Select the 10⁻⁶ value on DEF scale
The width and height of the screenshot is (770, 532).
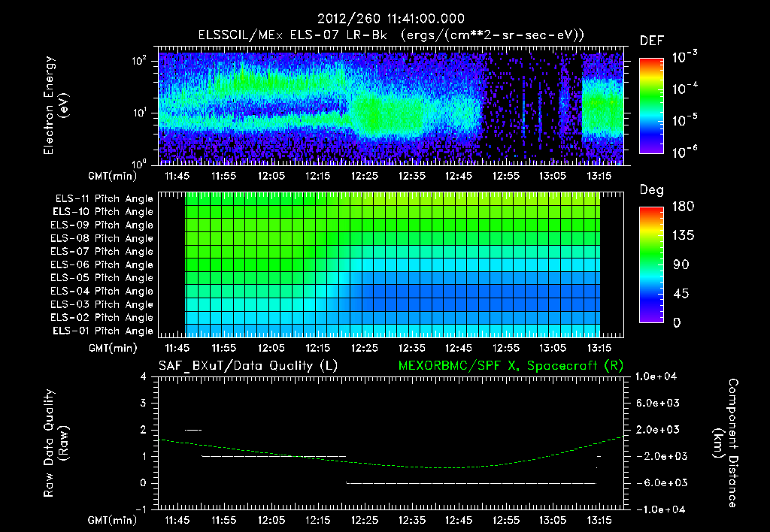pos(684,152)
